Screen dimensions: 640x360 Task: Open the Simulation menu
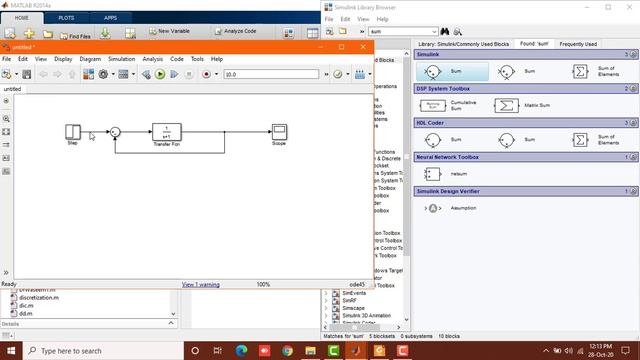point(121,59)
